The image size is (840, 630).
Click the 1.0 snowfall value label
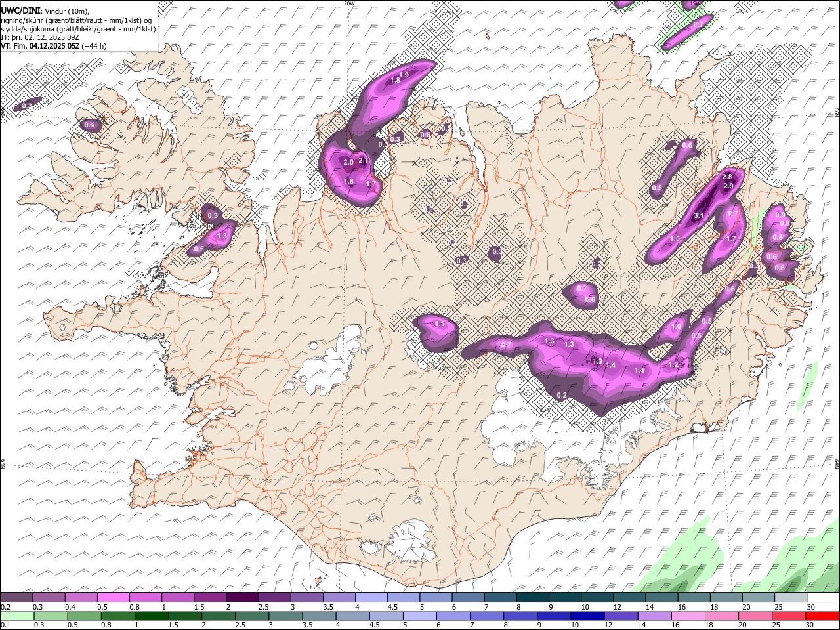pos(676,326)
